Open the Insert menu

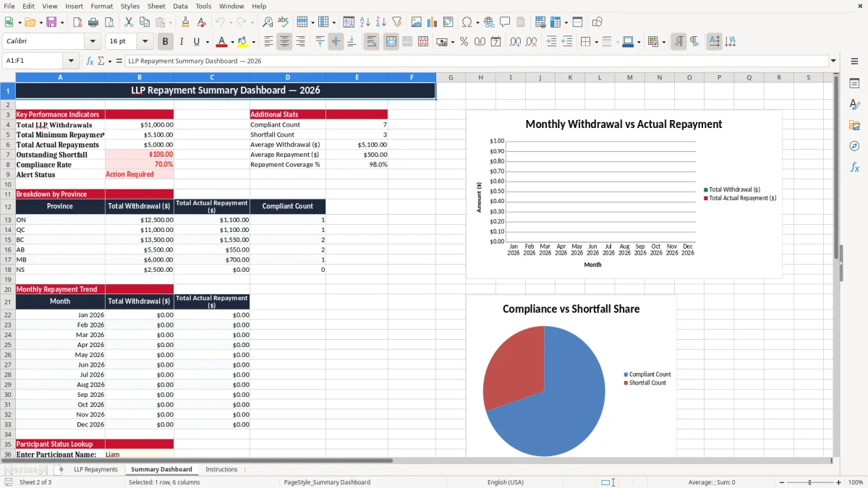tap(74, 6)
